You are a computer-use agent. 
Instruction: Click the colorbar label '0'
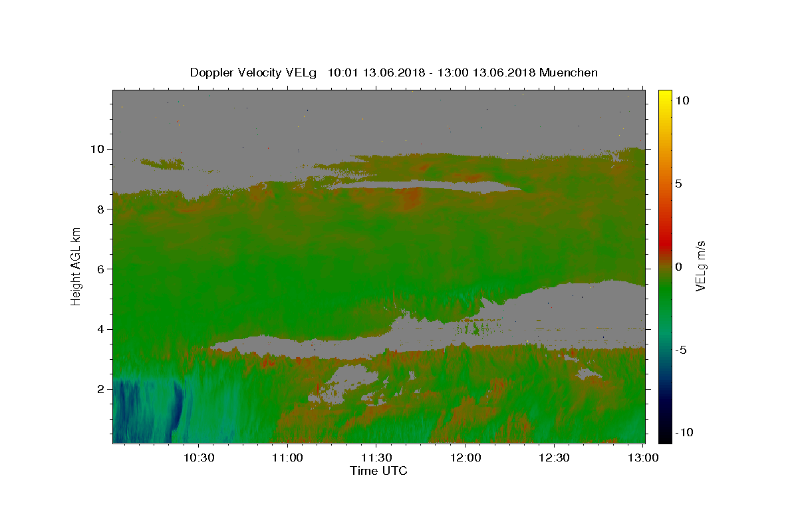(x=679, y=267)
